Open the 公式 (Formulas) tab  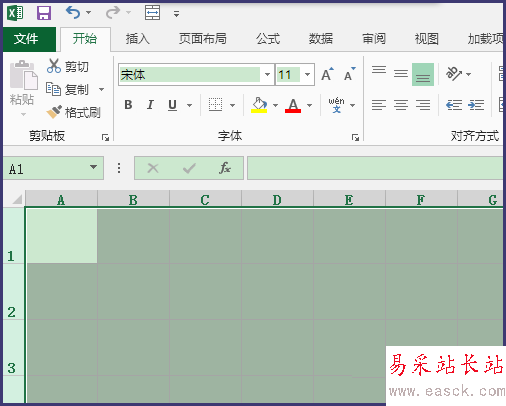tap(268, 39)
